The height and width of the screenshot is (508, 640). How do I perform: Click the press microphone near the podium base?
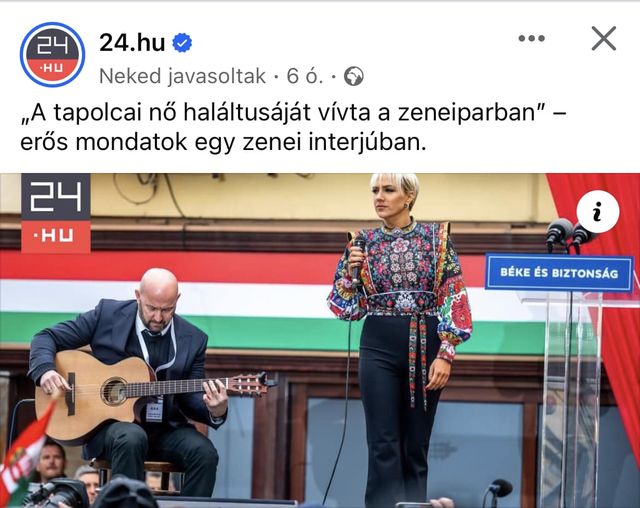tap(497, 491)
